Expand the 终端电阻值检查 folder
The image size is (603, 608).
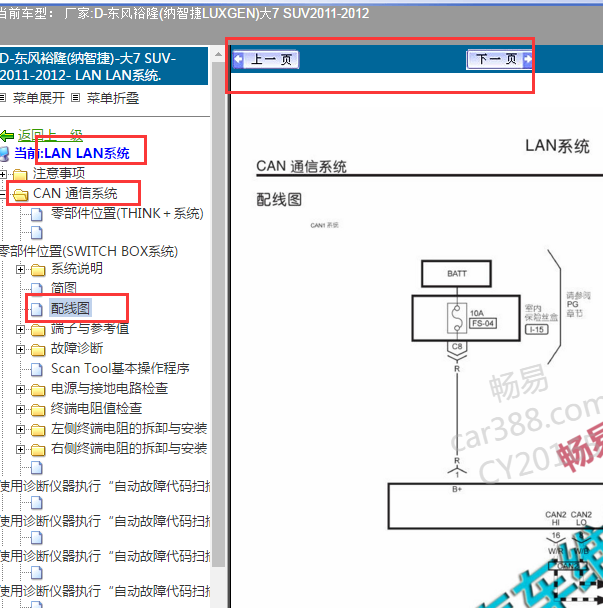[20, 409]
